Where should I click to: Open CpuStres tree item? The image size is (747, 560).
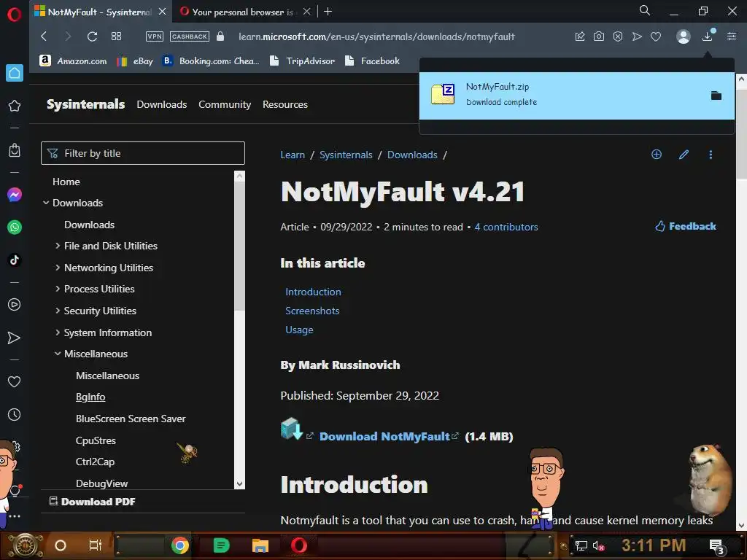point(96,440)
